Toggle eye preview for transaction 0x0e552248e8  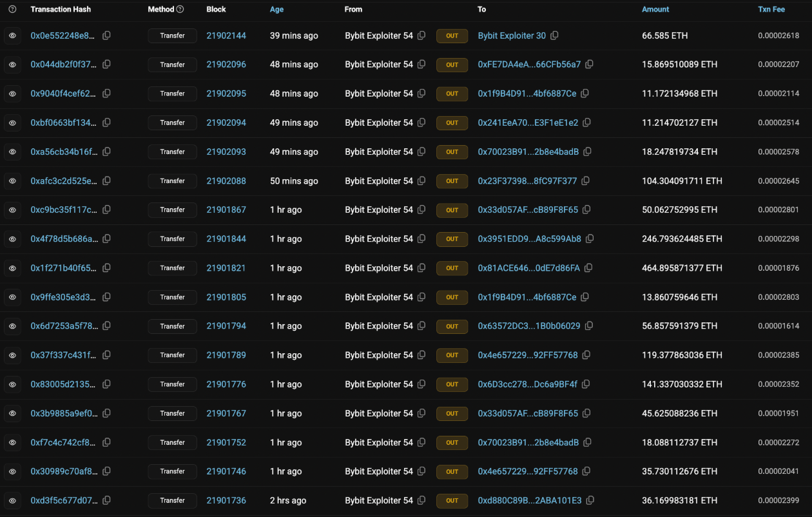(12, 35)
